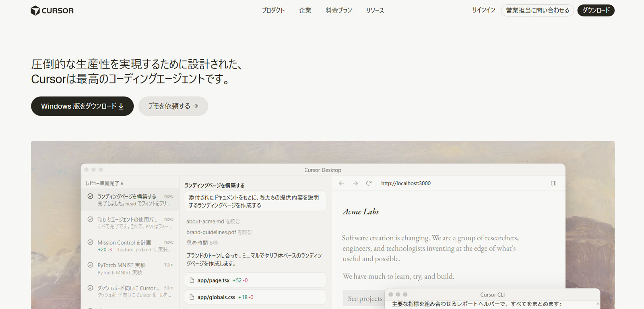Click check icon beside ランディングページを構築する
The image size is (644, 309).
tap(90, 196)
